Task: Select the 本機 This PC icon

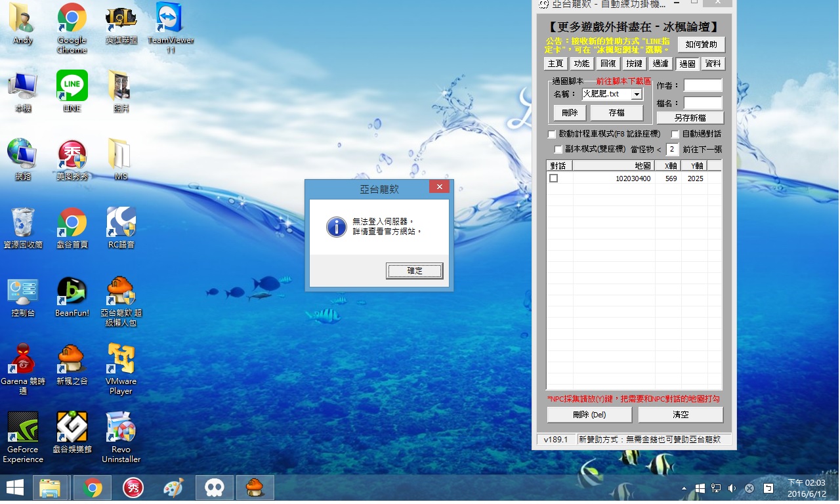Action: point(22,91)
